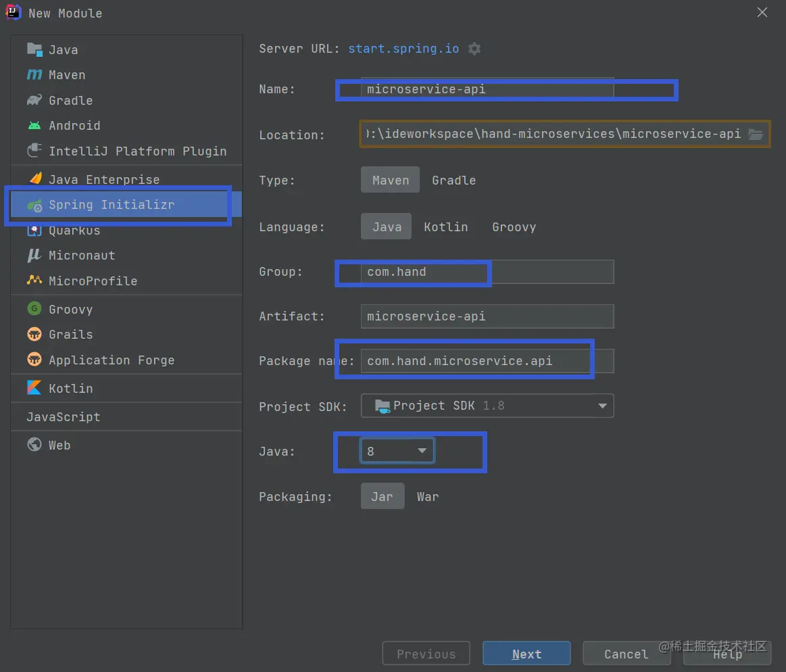
Task: Select the Quarkus icon
Action: [x=34, y=230]
